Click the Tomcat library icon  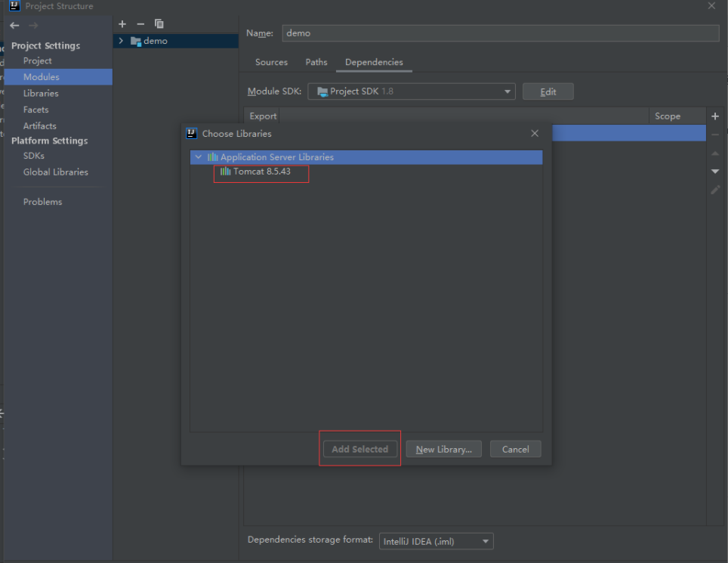pos(225,172)
